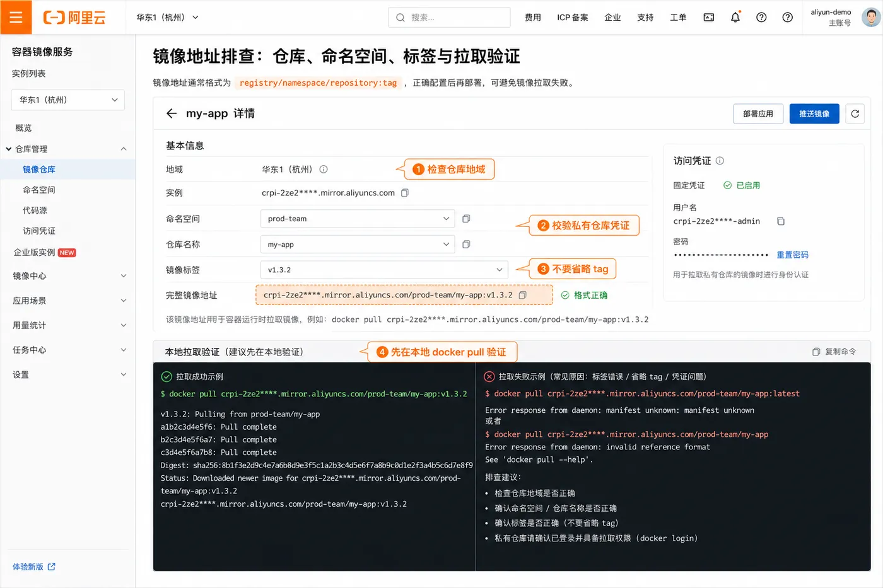Screen dimensions: 883x588
Task: Open the 镜像标签 v1.3.2 dropdown
Action: click(x=384, y=270)
